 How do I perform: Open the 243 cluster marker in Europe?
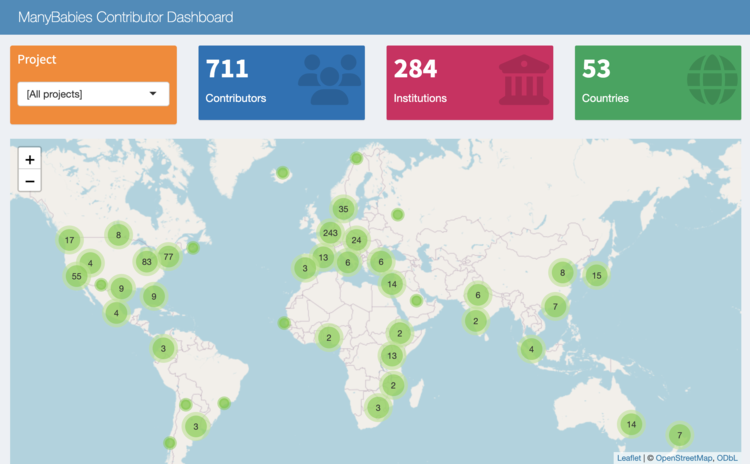330,233
